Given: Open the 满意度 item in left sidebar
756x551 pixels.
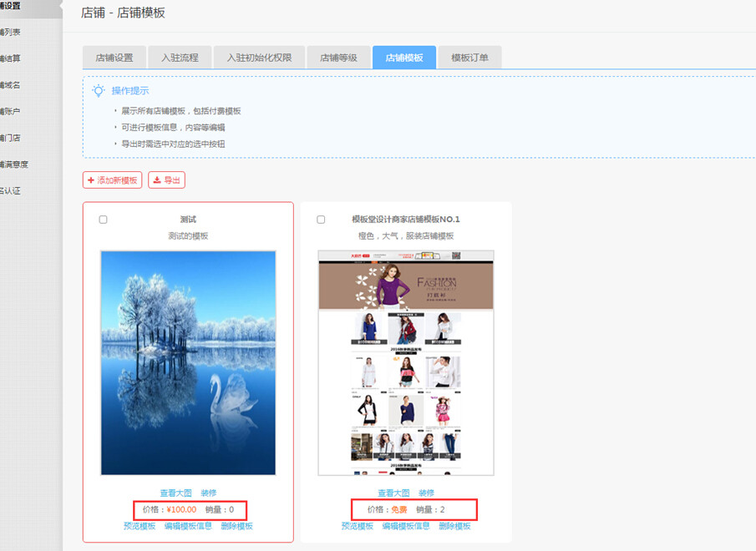Looking at the screenshot, I should tap(14, 164).
